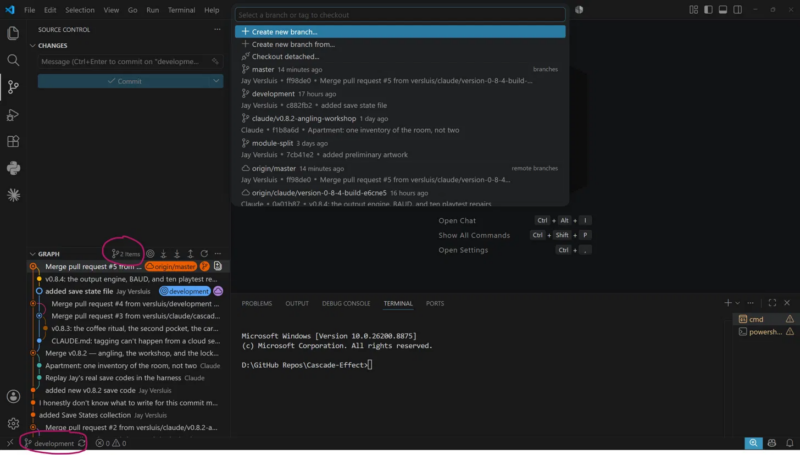The width and height of the screenshot is (800, 455).
Task: Open terminal panel more actions ellipsis
Action: click(x=751, y=303)
